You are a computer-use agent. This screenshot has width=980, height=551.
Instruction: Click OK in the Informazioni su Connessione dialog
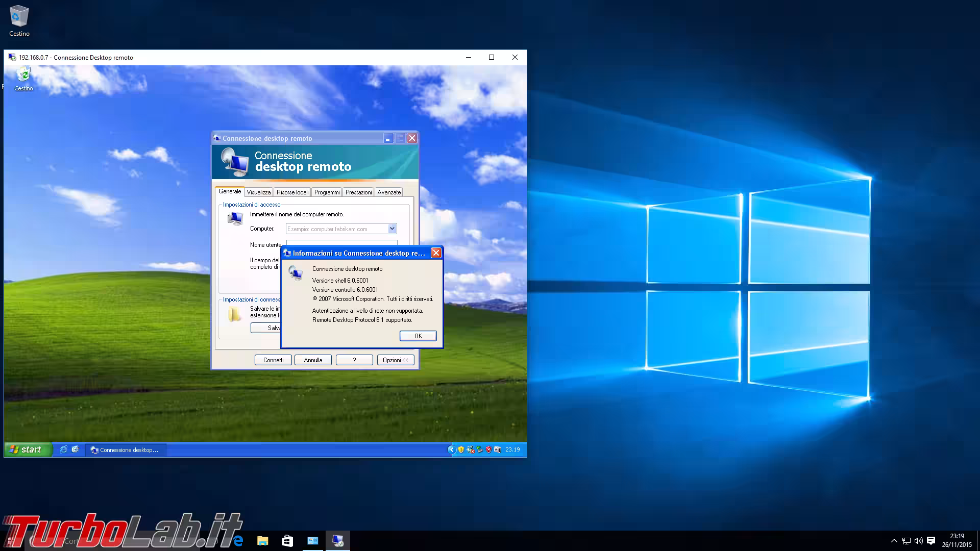[x=418, y=336]
